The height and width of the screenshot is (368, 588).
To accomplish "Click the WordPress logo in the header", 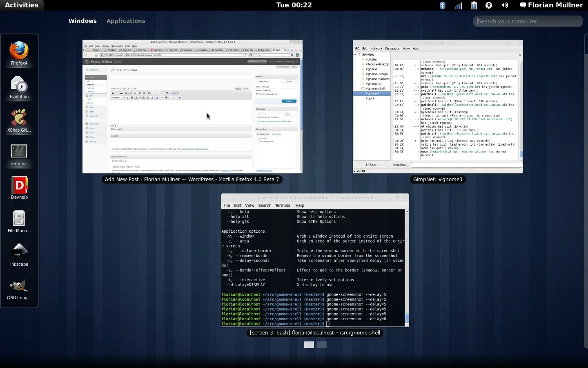I will pos(87,62).
